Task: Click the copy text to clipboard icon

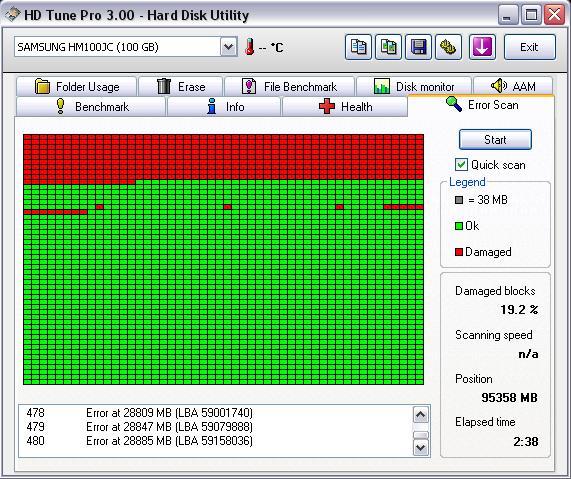Action: point(358,47)
